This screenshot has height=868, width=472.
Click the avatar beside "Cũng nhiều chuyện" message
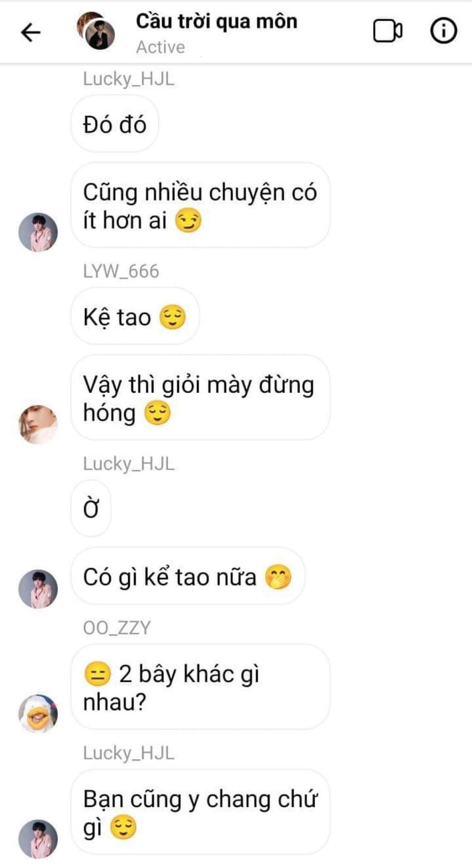38,232
